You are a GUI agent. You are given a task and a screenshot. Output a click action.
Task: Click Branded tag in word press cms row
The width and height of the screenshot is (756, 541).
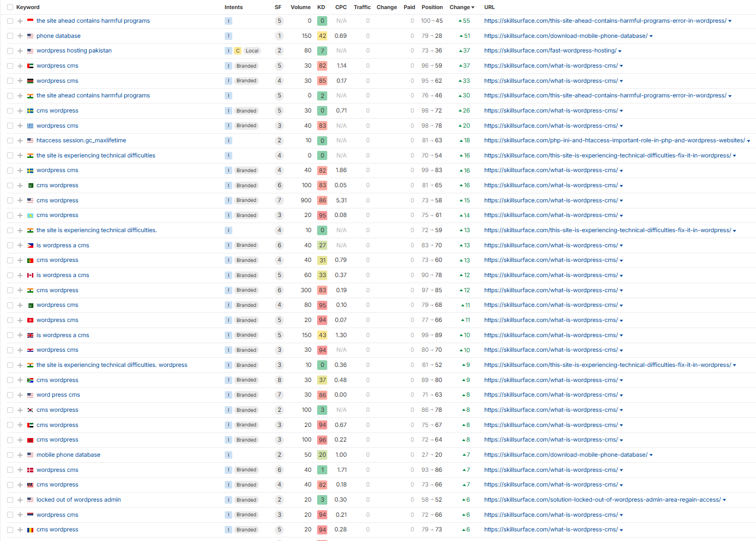pos(246,395)
